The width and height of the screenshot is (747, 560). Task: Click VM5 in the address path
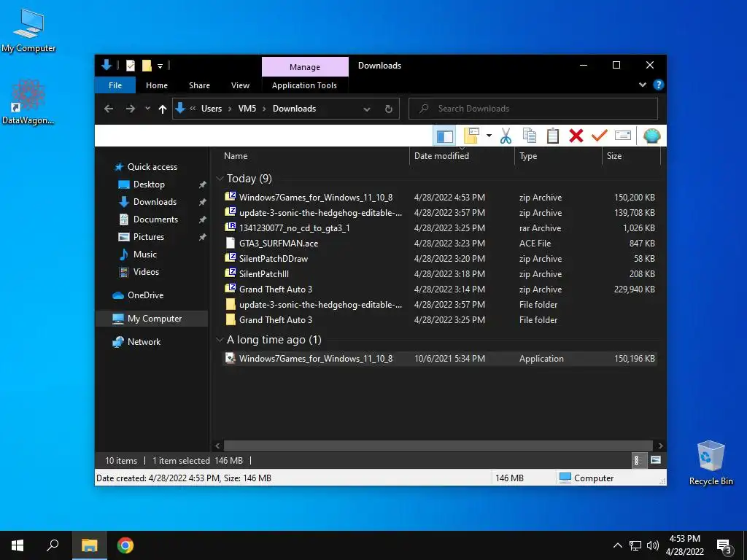[x=247, y=109]
